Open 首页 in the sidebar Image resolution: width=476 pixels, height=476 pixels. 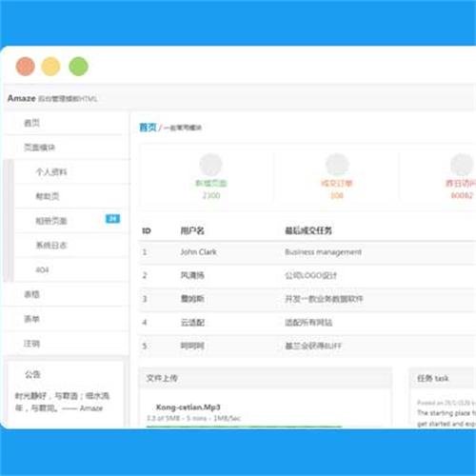[31, 123]
